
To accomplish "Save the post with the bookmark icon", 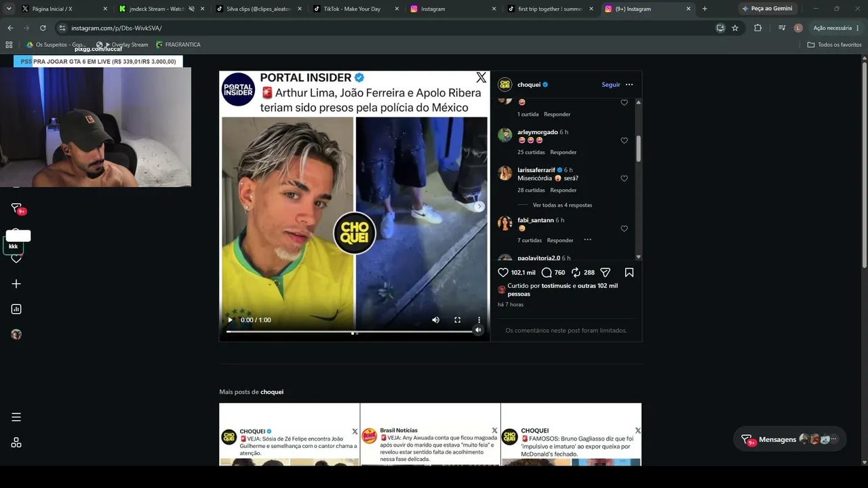I will click(629, 272).
